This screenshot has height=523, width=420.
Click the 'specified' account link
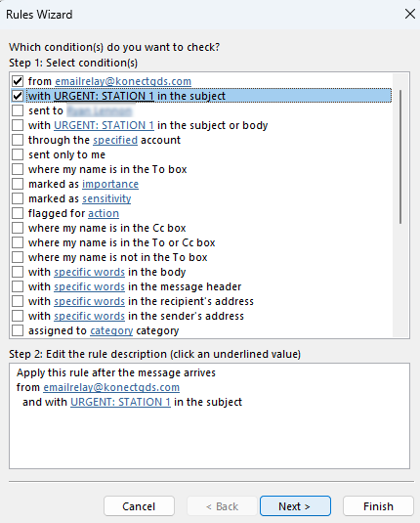(x=115, y=140)
